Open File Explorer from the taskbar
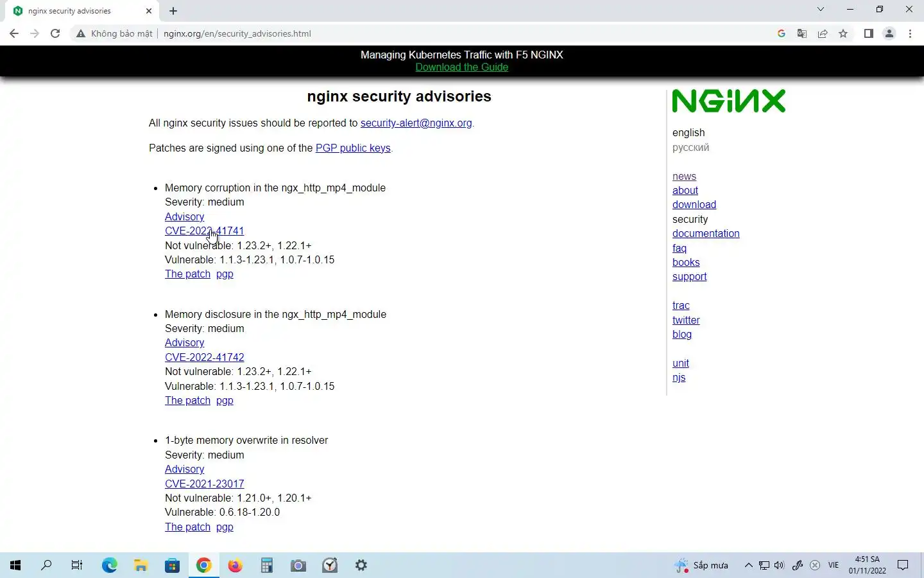The height and width of the screenshot is (578, 924). pyautogui.click(x=141, y=565)
